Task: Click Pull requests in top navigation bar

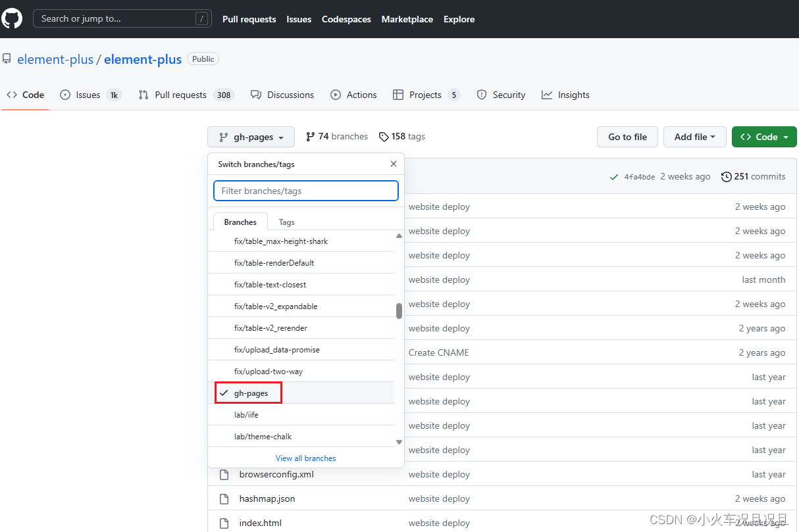Action: click(x=249, y=19)
